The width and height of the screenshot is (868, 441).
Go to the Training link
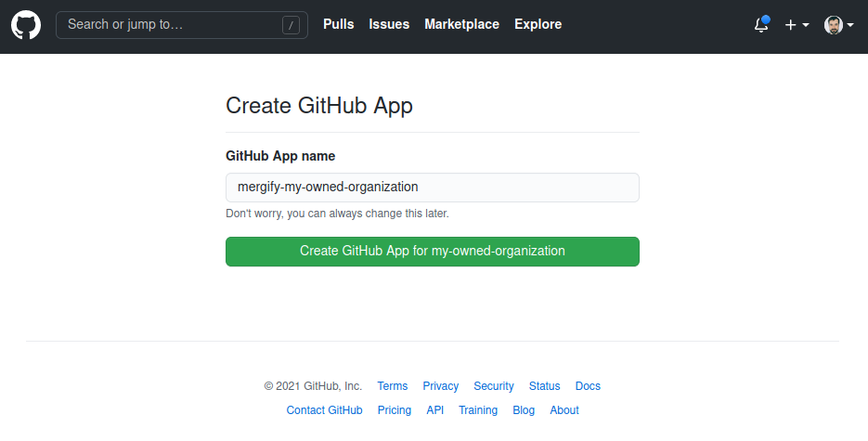[x=478, y=410]
